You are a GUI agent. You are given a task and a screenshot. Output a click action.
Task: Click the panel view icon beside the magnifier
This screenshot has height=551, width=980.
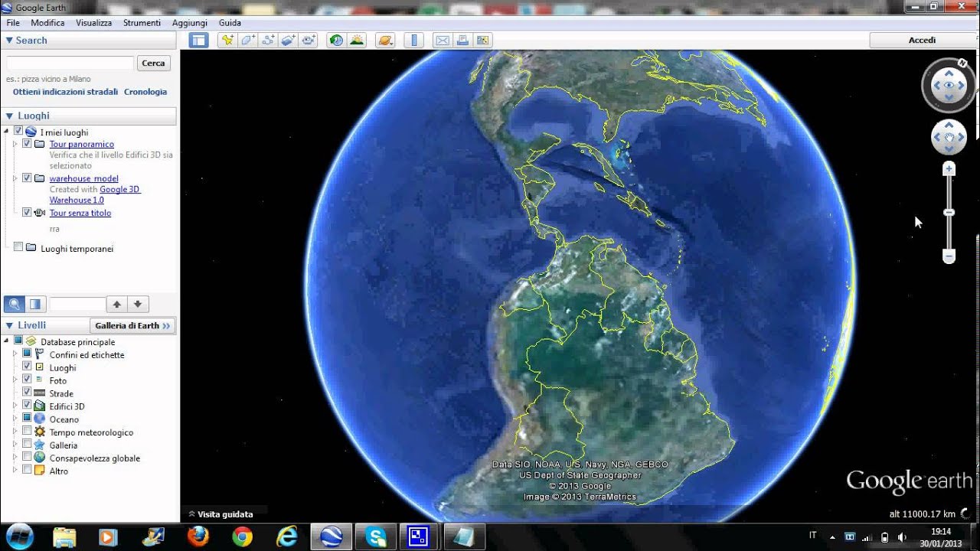[x=35, y=304]
